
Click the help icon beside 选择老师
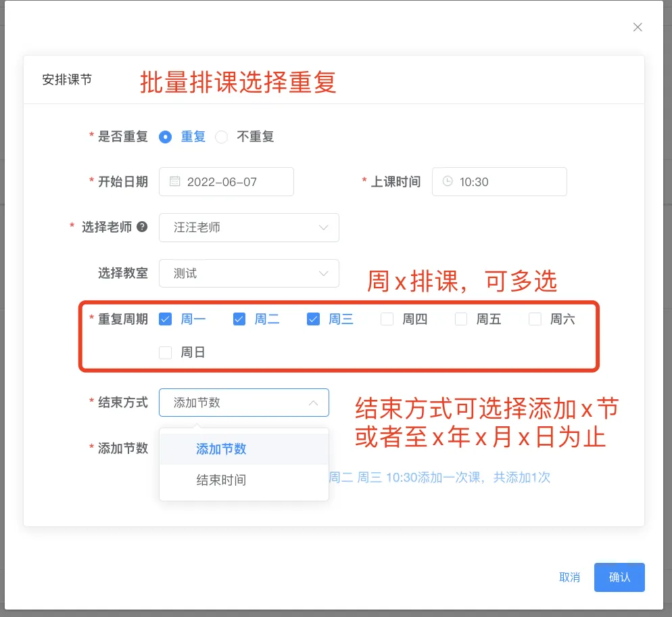142,227
